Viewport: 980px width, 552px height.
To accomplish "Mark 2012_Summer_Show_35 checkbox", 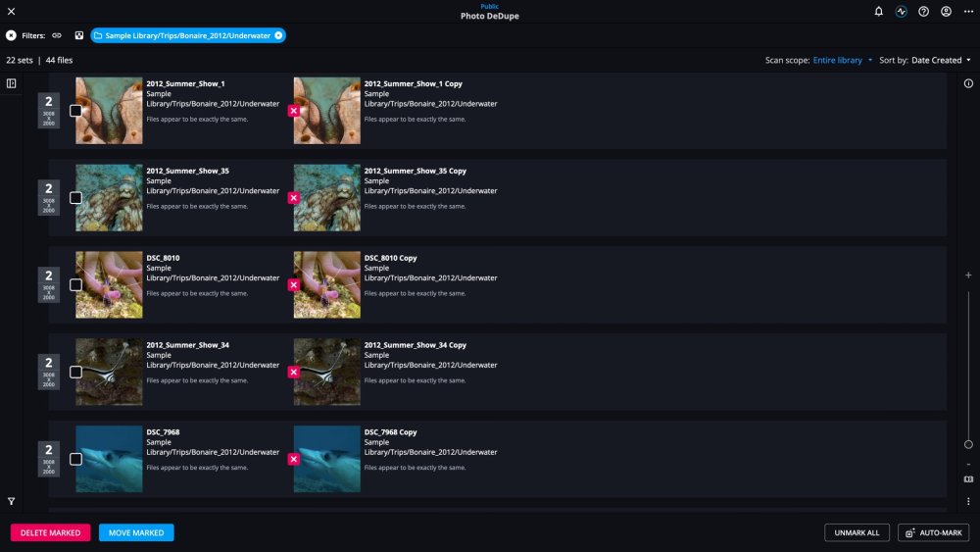I will pos(75,197).
